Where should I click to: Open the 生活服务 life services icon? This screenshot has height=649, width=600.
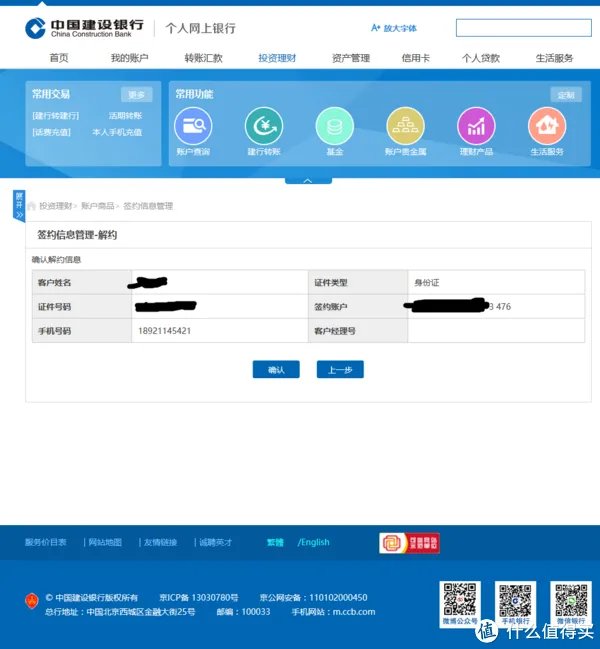(x=547, y=126)
